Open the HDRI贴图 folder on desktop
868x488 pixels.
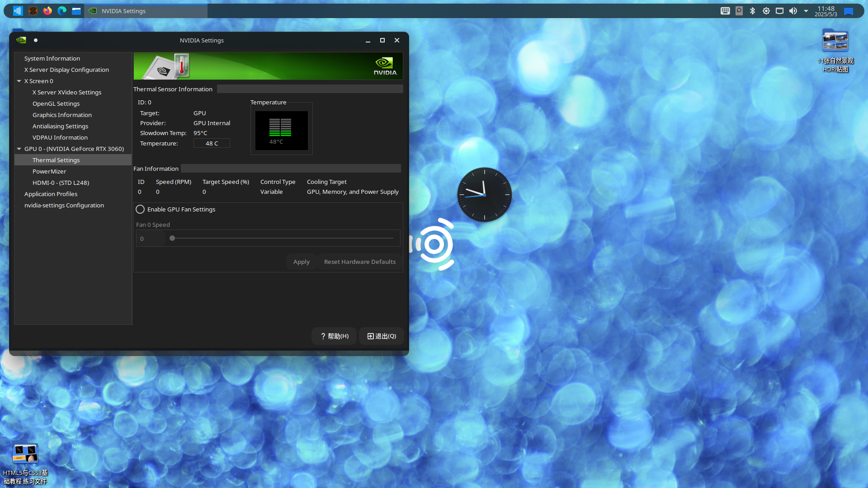(x=835, y=51)
